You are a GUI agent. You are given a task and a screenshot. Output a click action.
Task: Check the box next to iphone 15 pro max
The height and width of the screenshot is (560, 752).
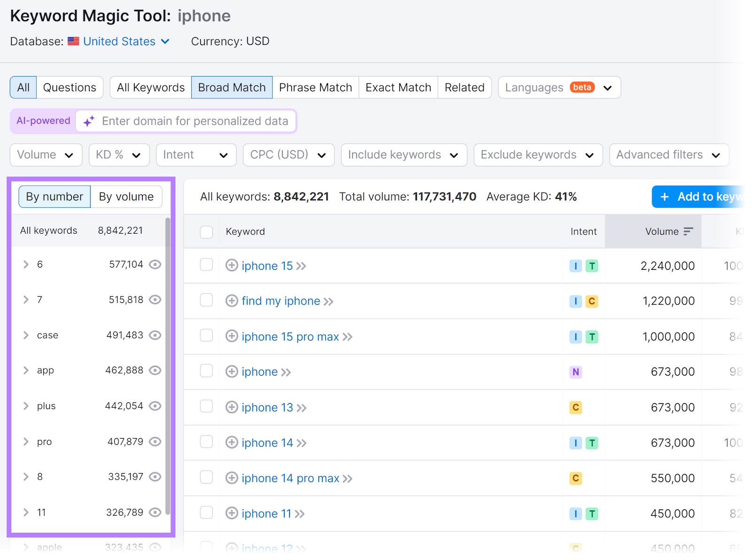point(206,336)
